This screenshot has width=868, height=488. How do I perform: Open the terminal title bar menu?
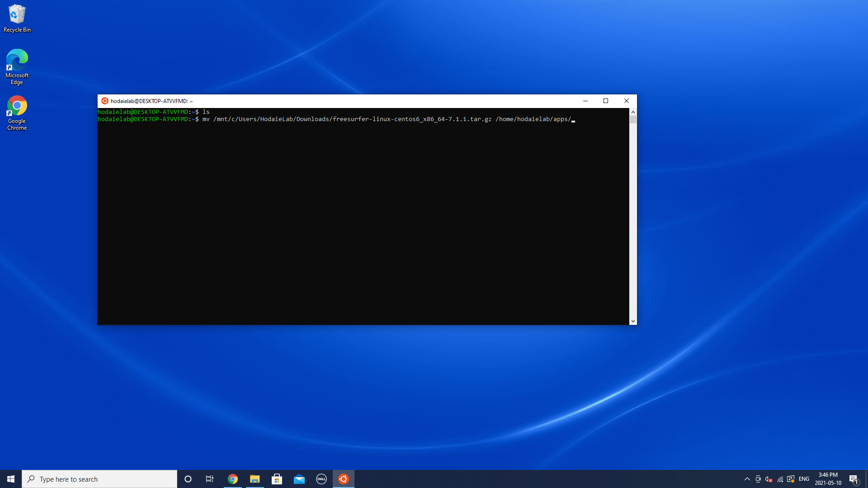(105, 100)
